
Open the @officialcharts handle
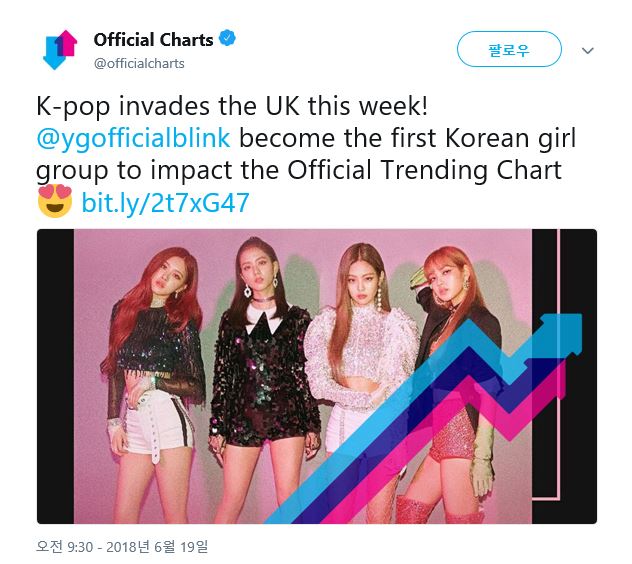click(139, 63)
